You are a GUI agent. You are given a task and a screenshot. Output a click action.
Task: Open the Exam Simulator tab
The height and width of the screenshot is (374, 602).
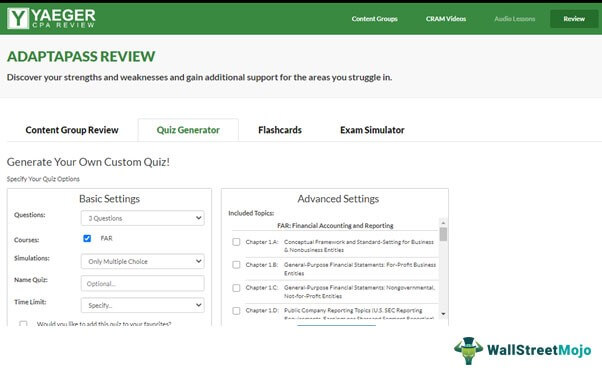click(372, 130)
